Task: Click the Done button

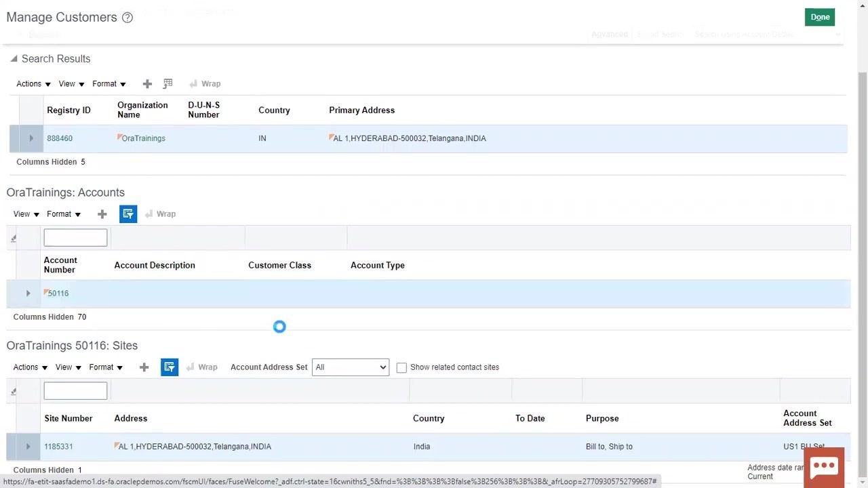Action: click(x=820, y=17)
